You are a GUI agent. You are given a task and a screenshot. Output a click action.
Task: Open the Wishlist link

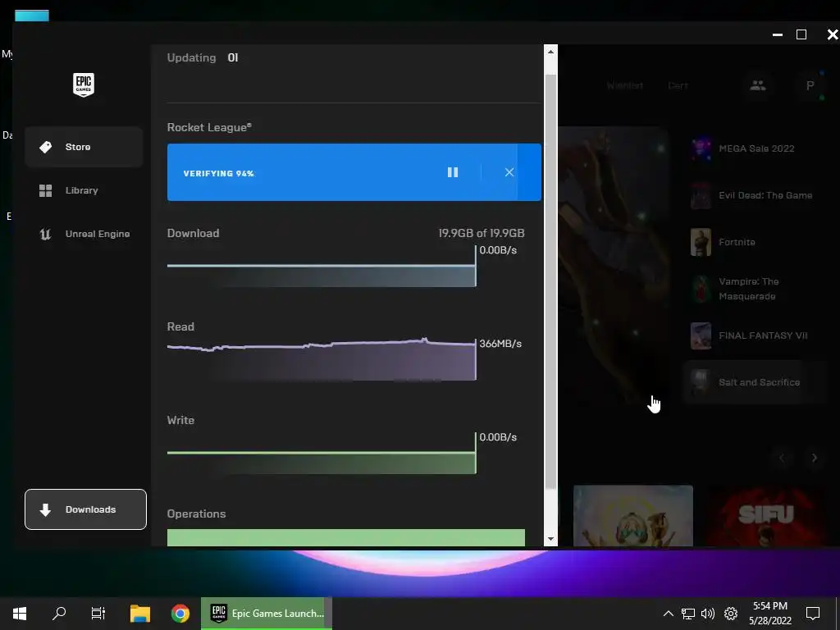624,85
